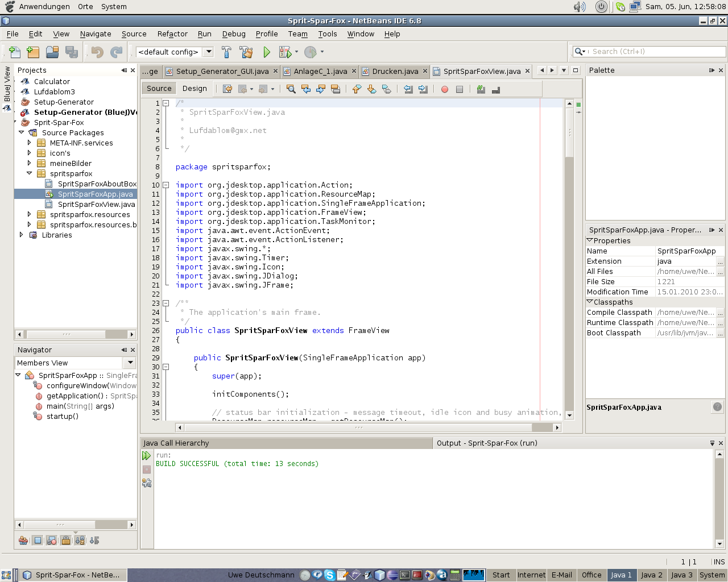The image size is (728, 582).
Task: Re-run build using output pane green arrows
Action: pyautogui.click(x=146, y=455)
